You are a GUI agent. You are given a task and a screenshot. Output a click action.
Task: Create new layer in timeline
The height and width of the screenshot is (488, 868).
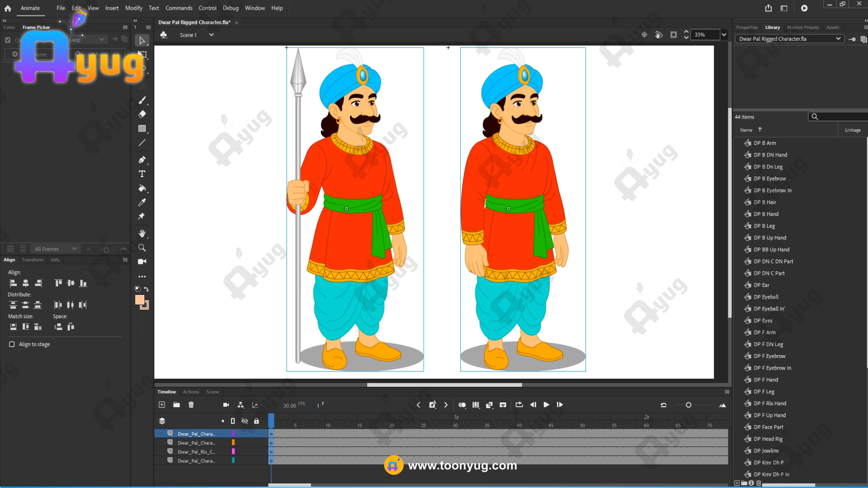(162, 405)
